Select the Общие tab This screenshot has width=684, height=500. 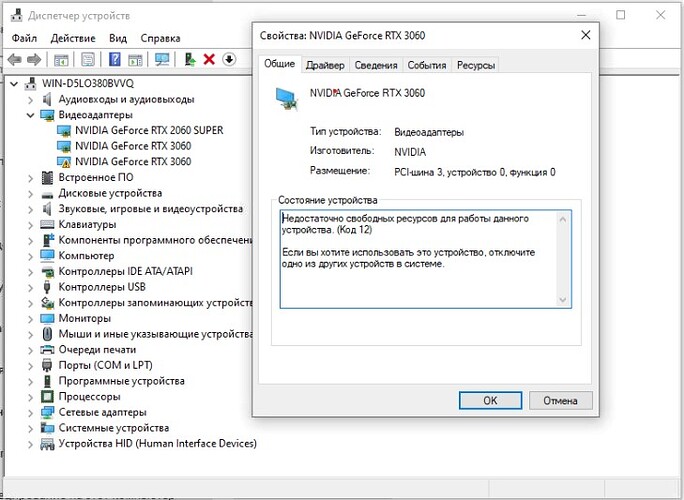click(x=280, y=64)
